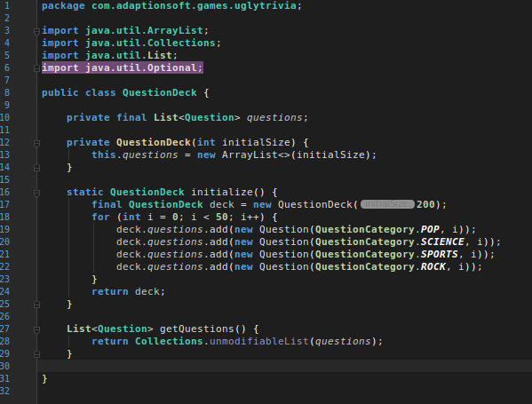Image resolution: width=532 pixels, height=404 pixels.
Task: Collapse the getQuestions() method fold marker
Action: [36, 329]
